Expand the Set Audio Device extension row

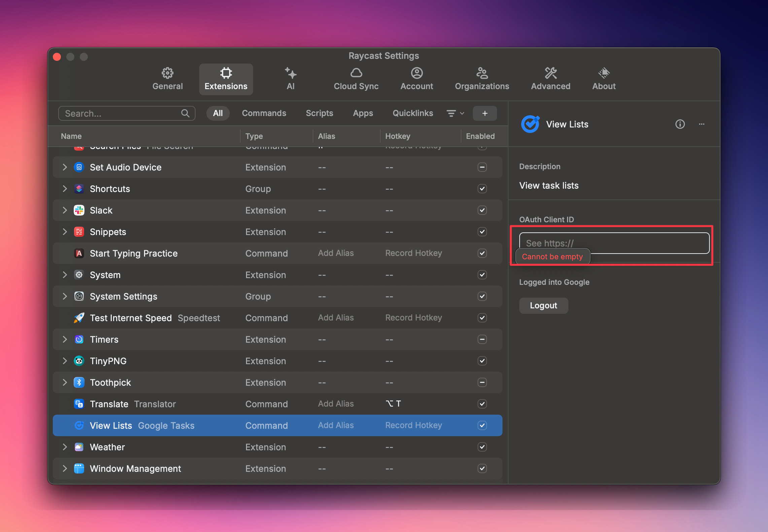click(x=65, y=167)
